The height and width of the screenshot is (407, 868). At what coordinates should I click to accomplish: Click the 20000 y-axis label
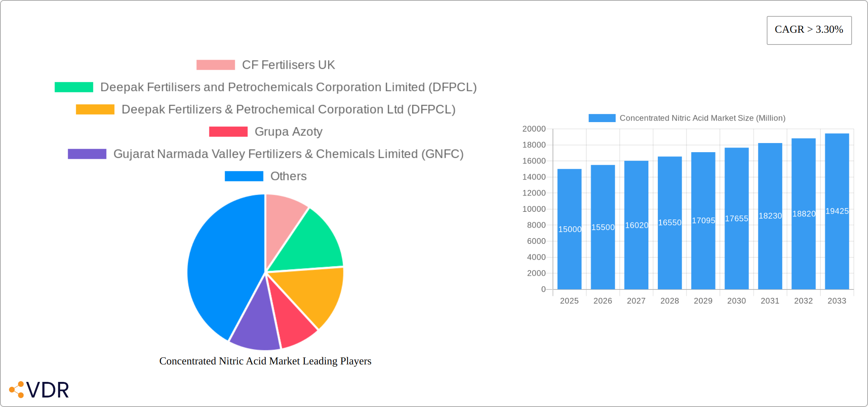tap(534, 129)
